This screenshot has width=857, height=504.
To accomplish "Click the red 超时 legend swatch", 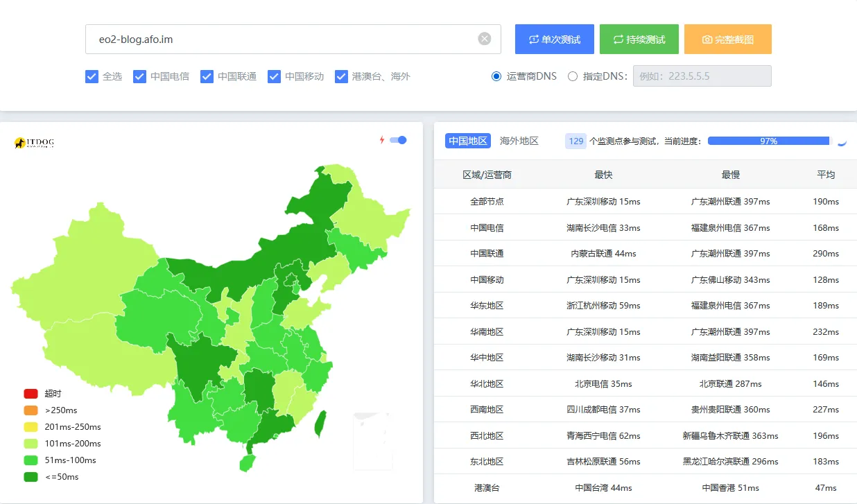I will click(31, 394).
